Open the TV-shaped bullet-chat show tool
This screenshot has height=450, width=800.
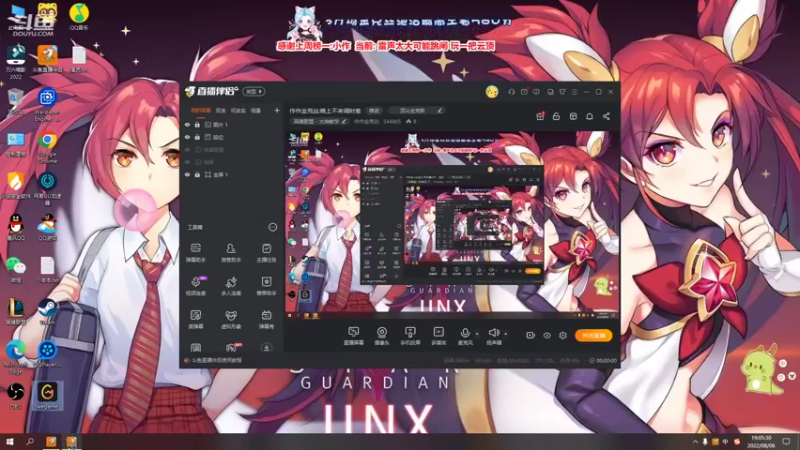(266, 318)
